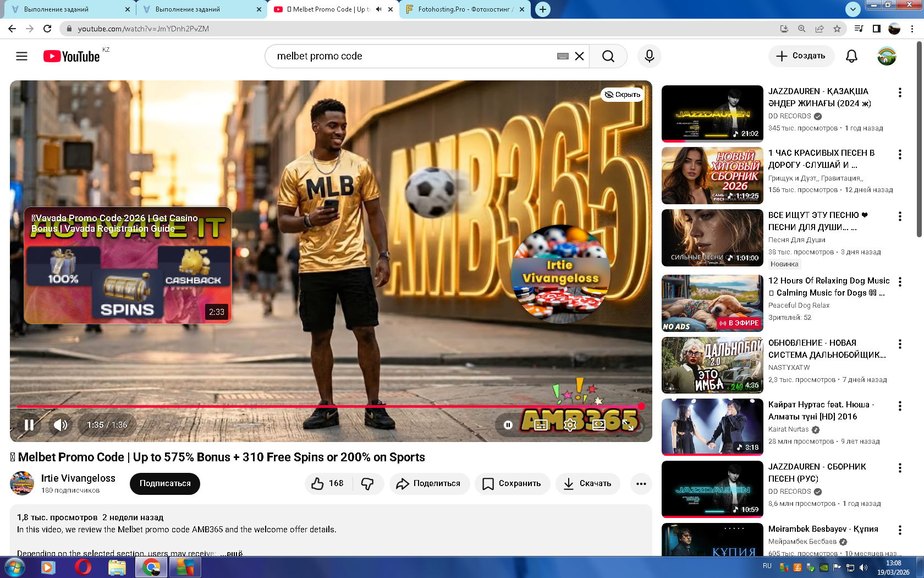The height and width of the screenshot is (578, 924).
Task: Open video player settings gear
Action: pyautogui.click(x=570, y=425)
